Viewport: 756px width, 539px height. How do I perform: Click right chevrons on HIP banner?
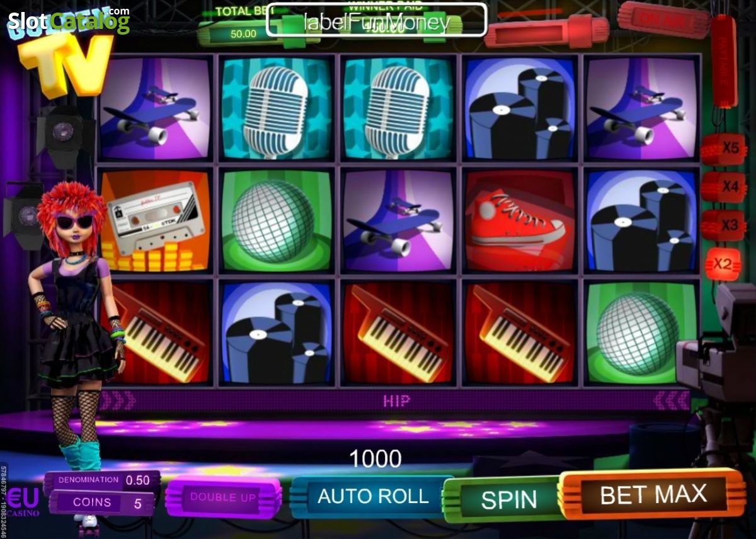tap(670, 400)
